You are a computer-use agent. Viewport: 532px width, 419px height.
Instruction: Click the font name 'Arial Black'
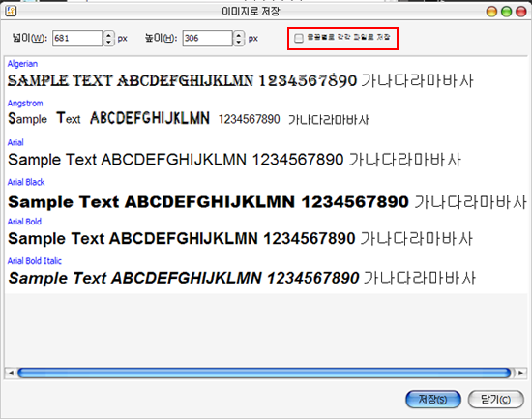(x=26, y=182)
